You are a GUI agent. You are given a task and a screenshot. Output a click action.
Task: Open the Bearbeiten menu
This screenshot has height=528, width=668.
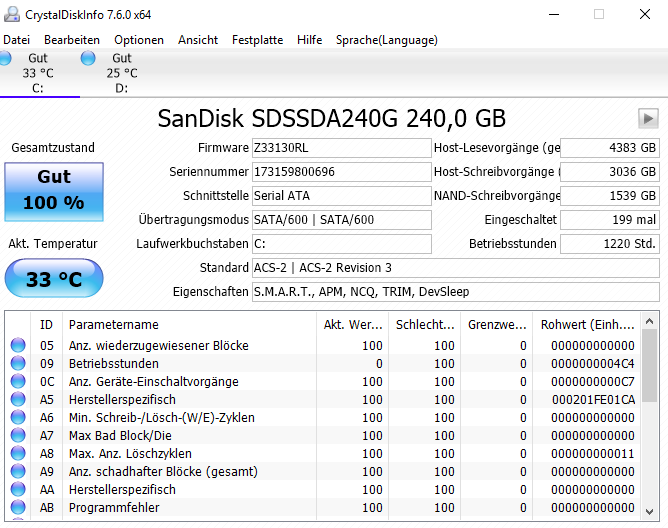coord(72,40)
